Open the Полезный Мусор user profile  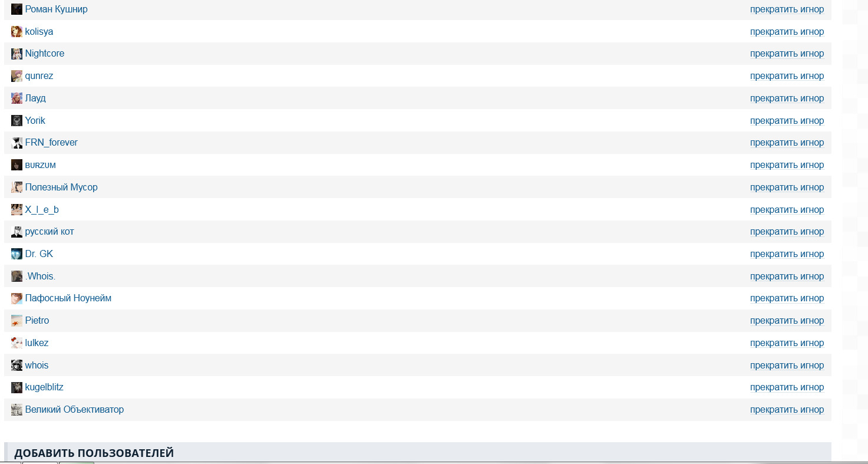coord(61,187)
